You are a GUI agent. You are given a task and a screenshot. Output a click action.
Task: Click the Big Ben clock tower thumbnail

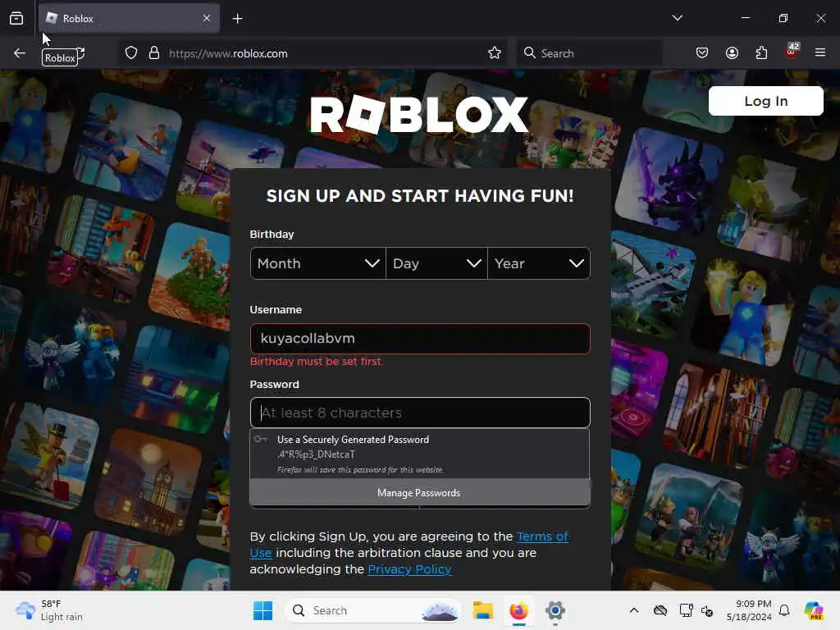pos(148,482)
